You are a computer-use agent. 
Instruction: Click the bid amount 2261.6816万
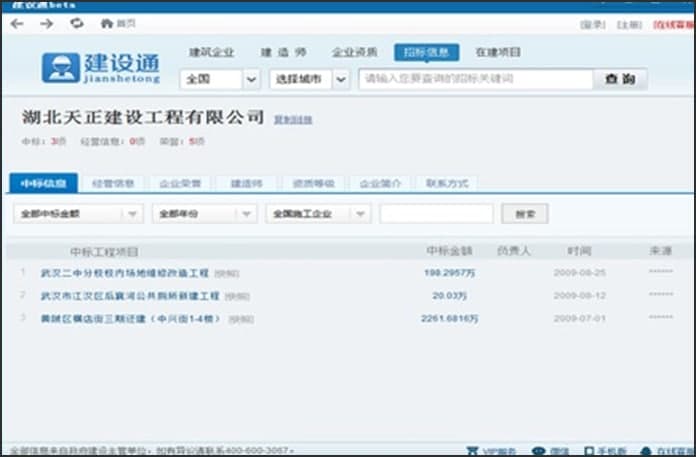pos(450,319)
